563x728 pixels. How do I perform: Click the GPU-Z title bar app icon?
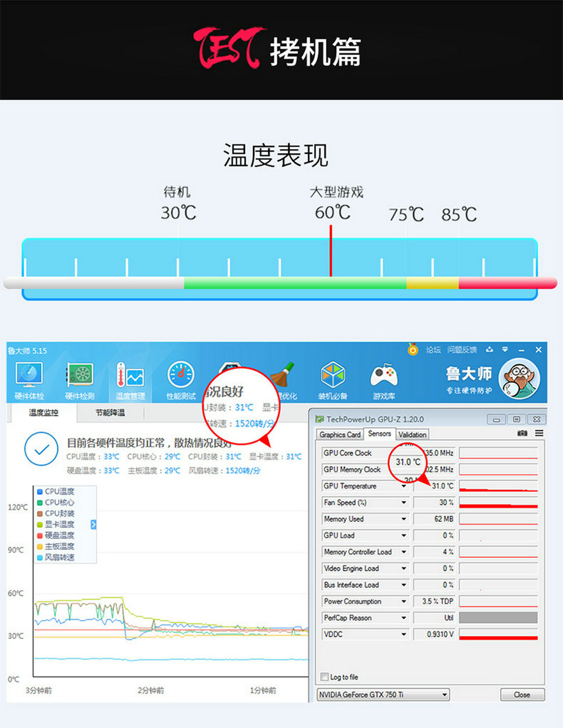point(320,419)
